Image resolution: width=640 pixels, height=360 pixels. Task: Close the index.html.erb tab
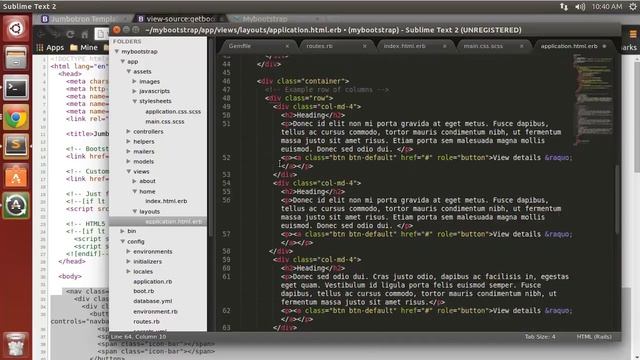tap(444, 46)
